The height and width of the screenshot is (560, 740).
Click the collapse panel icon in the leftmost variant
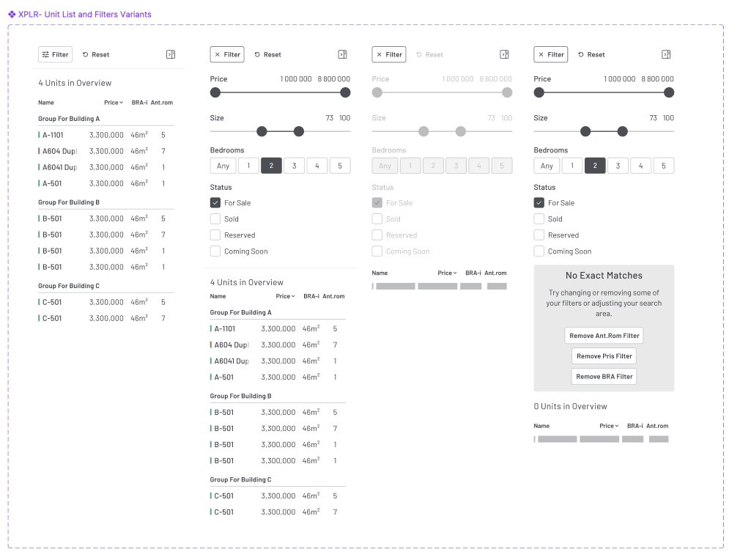pyautogui.click(x=171, y=54)
